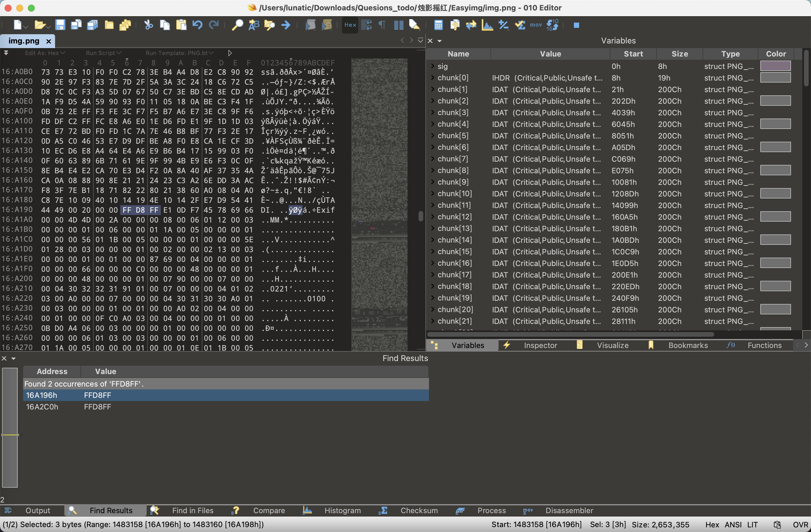Switch to the Inspector tab

pos(540,345)
